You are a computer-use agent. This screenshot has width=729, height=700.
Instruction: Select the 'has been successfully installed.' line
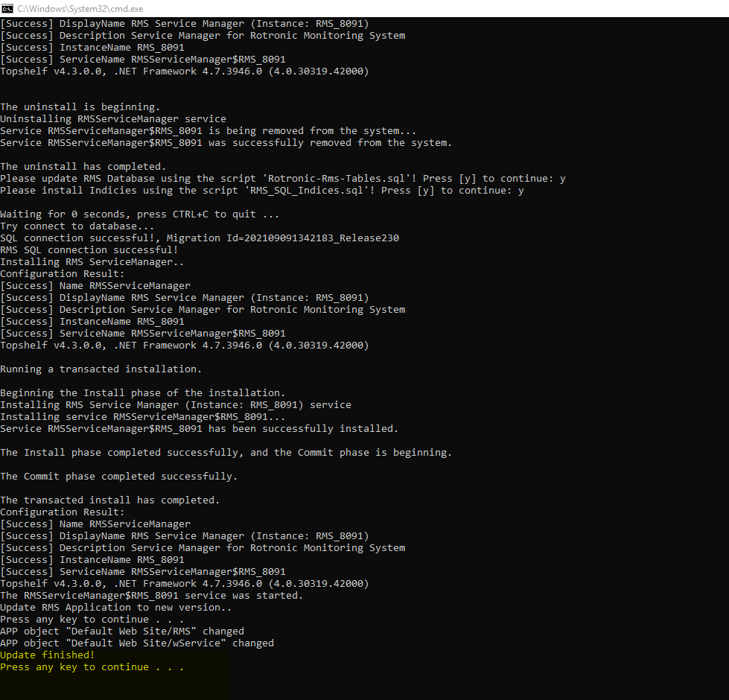pos(200,428)
